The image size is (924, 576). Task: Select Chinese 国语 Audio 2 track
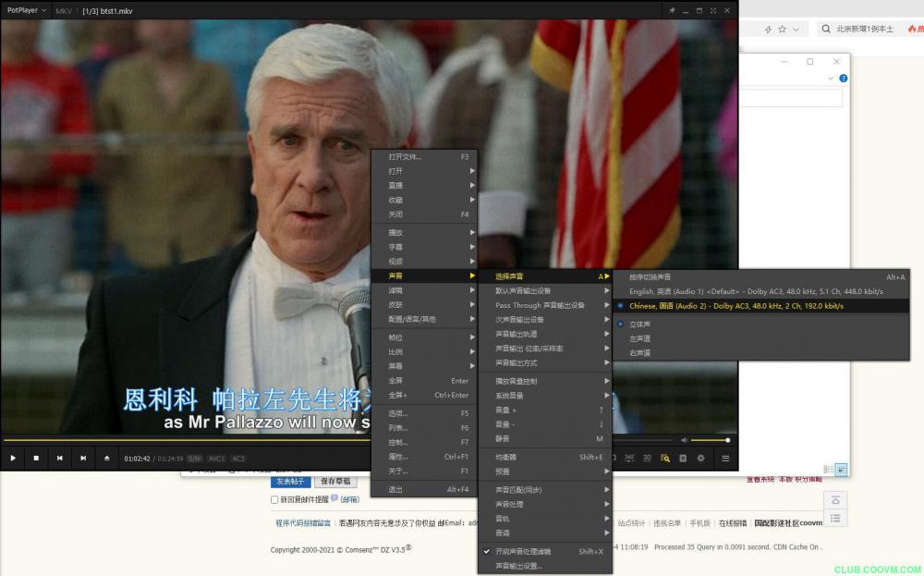pos(736,305)
